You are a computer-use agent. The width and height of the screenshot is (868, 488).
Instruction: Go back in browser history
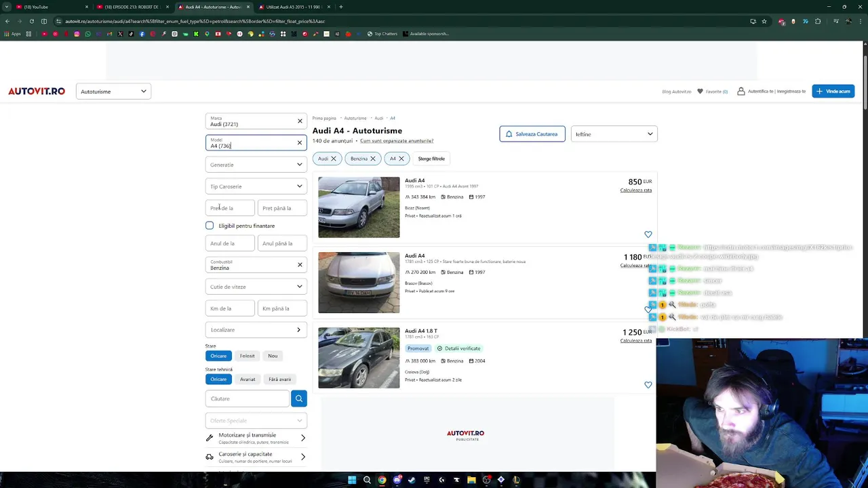[x=7, y=21]
